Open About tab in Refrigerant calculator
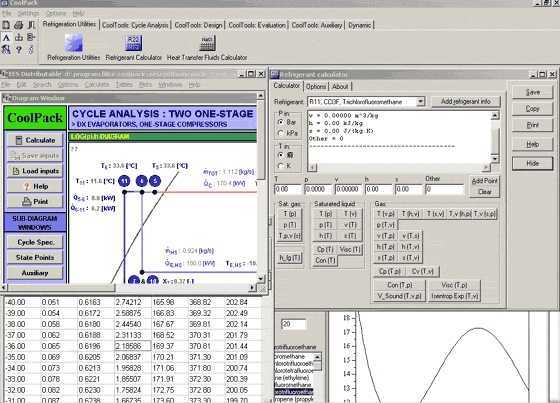This screenshot has width=560, height=403. tap(340, 86)
